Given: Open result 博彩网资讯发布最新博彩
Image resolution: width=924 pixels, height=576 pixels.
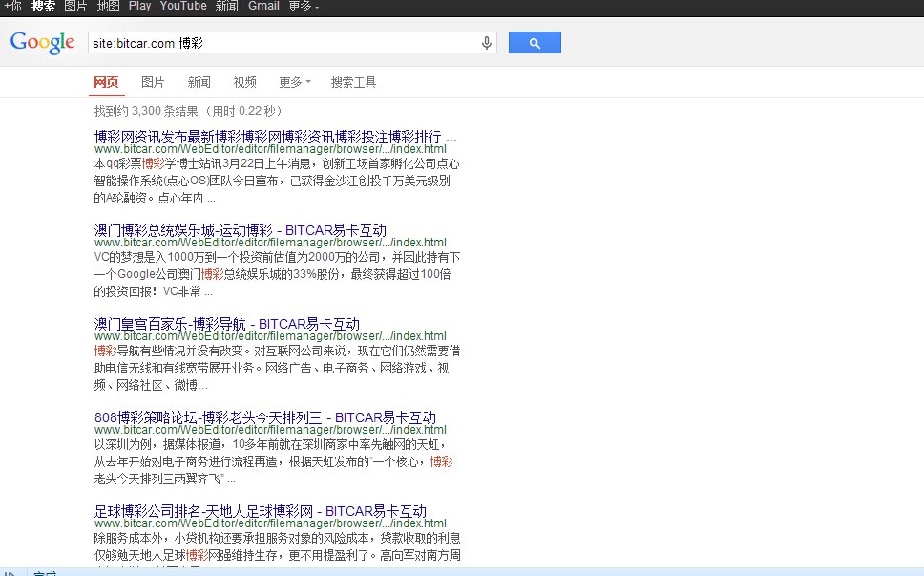Looking at the screenshot, I should pos(275,137).
